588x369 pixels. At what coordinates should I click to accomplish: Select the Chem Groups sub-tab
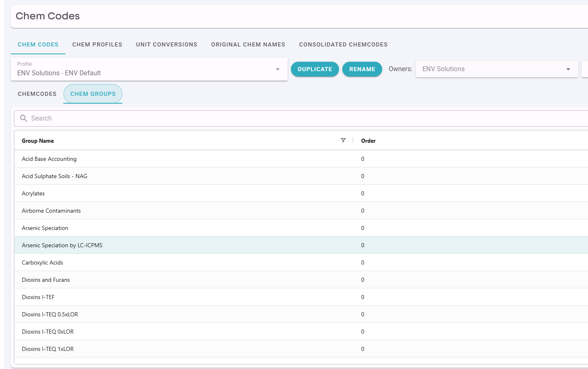93,94
